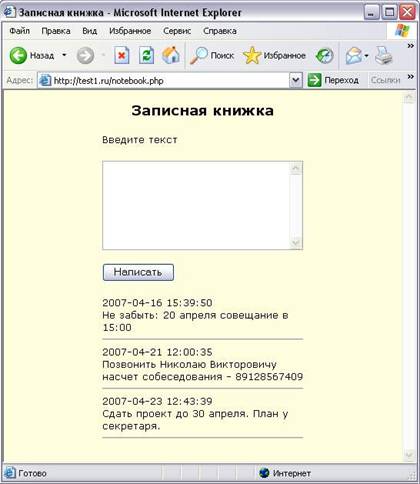Open the History clock icon
420x484 pixels.
click(x=324, y=55)
